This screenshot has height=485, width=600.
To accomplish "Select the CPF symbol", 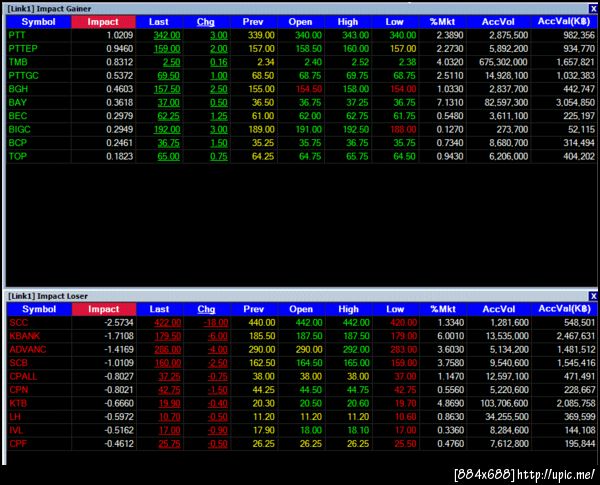I will (18, 444).
